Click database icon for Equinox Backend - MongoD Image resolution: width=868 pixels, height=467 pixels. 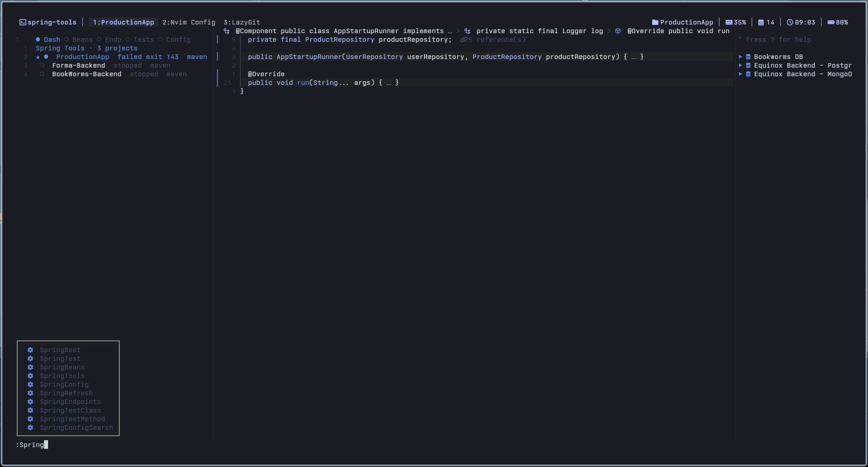(x=748, y=74)
